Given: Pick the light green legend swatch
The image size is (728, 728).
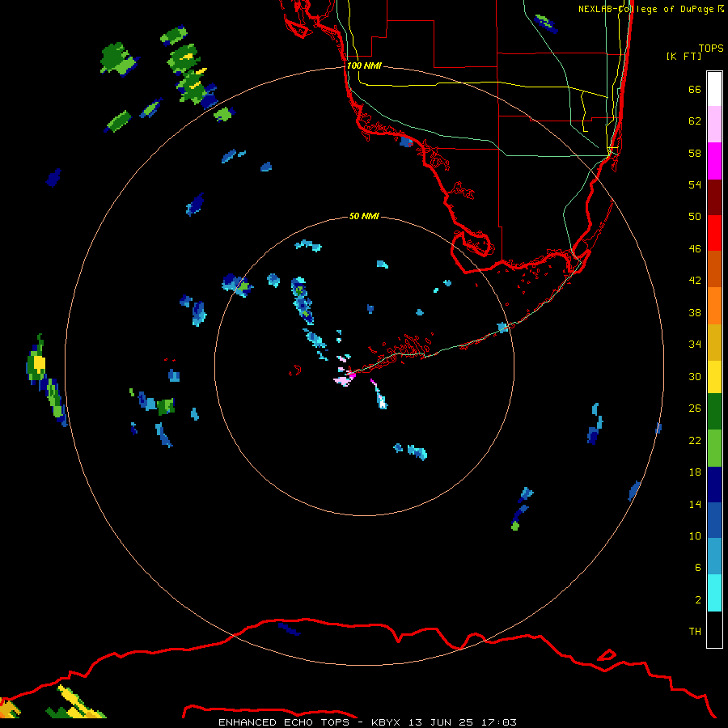Looking at the screenshot, I should click(714, 448).
